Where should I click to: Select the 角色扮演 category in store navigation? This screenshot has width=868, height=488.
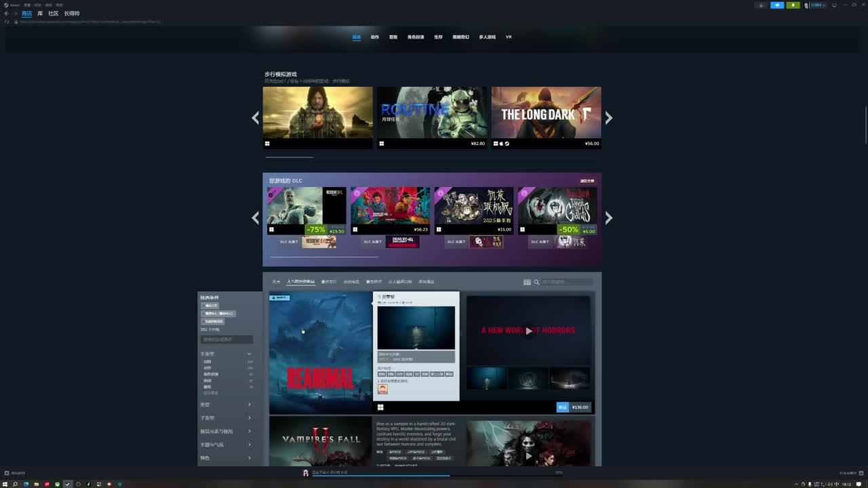click(x=416, y=37)
